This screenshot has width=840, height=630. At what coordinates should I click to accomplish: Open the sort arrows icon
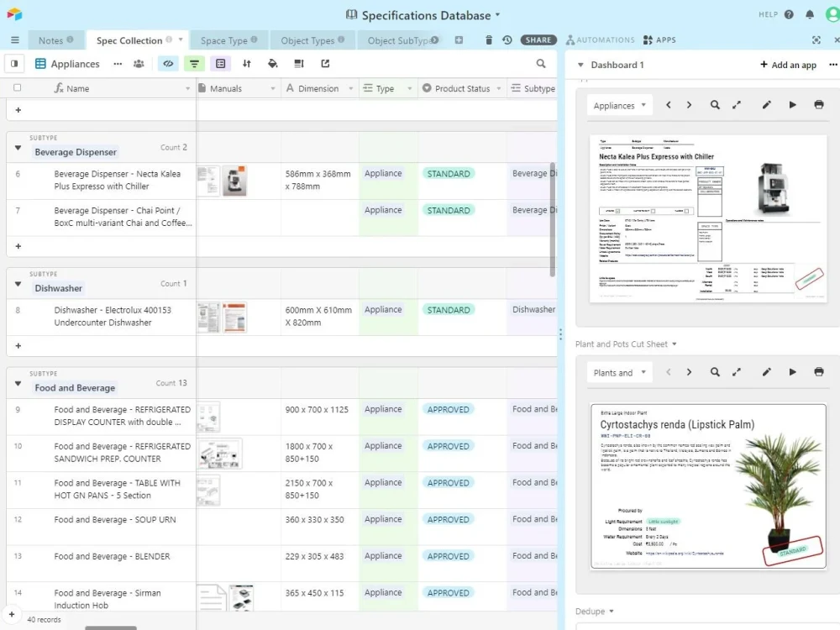click(247, 64)
